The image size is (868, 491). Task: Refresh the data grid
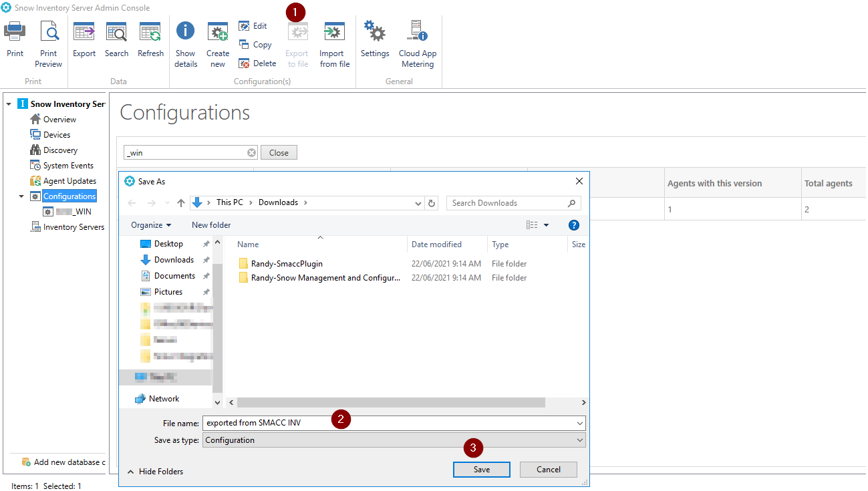click(150, 40)
